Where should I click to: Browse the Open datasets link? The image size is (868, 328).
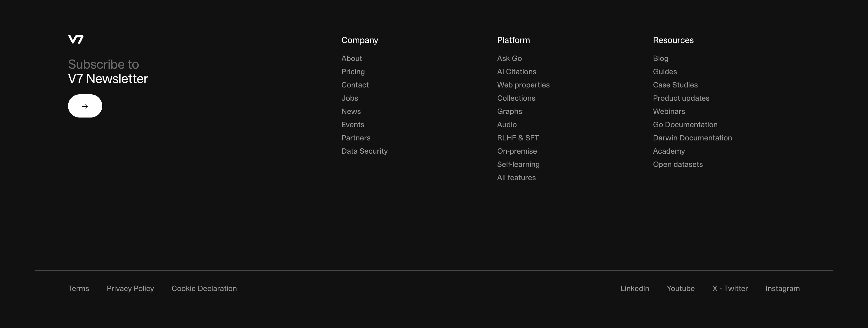(x=678, y=165)
